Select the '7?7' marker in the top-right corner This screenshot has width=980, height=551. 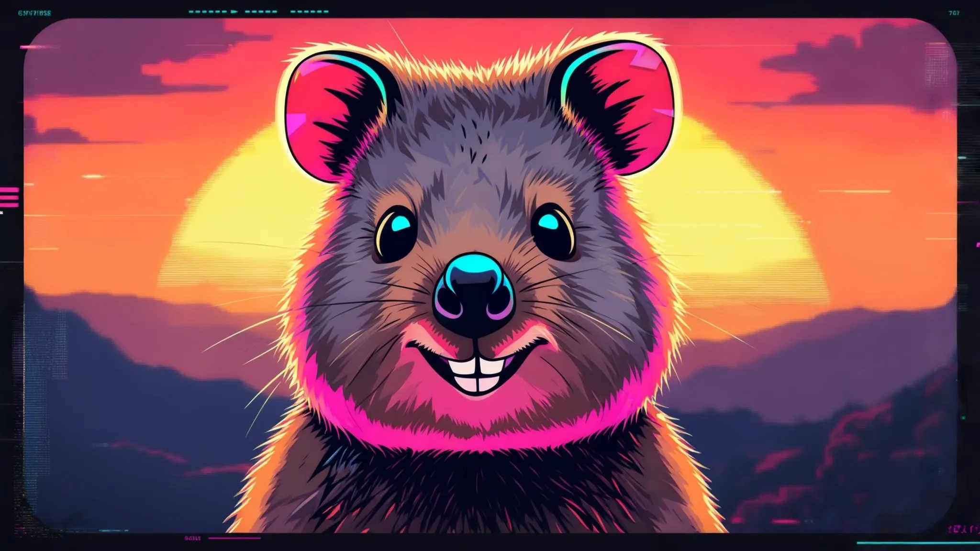(954, 13)
